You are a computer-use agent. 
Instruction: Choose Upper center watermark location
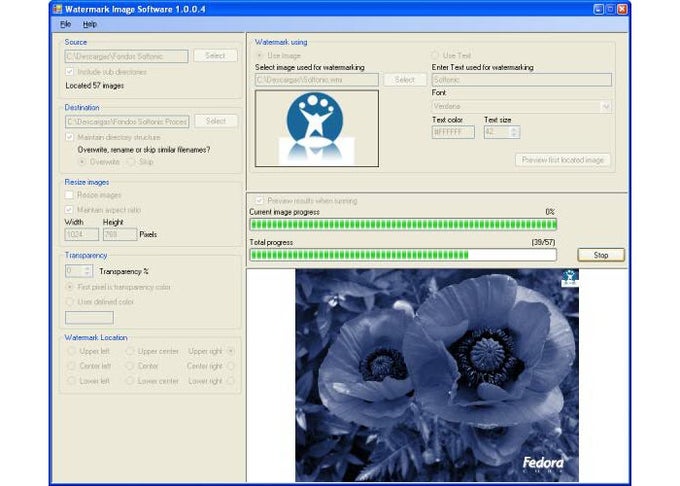[130, 351]
